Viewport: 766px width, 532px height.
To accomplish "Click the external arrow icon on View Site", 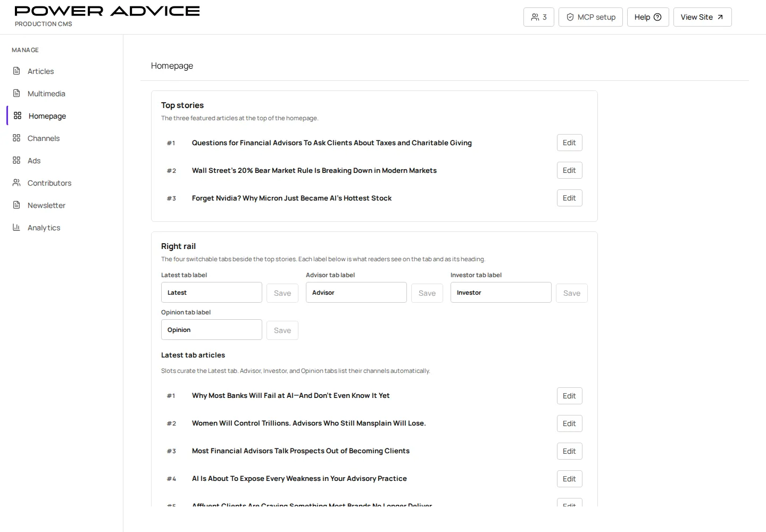I will coord(720,17).
